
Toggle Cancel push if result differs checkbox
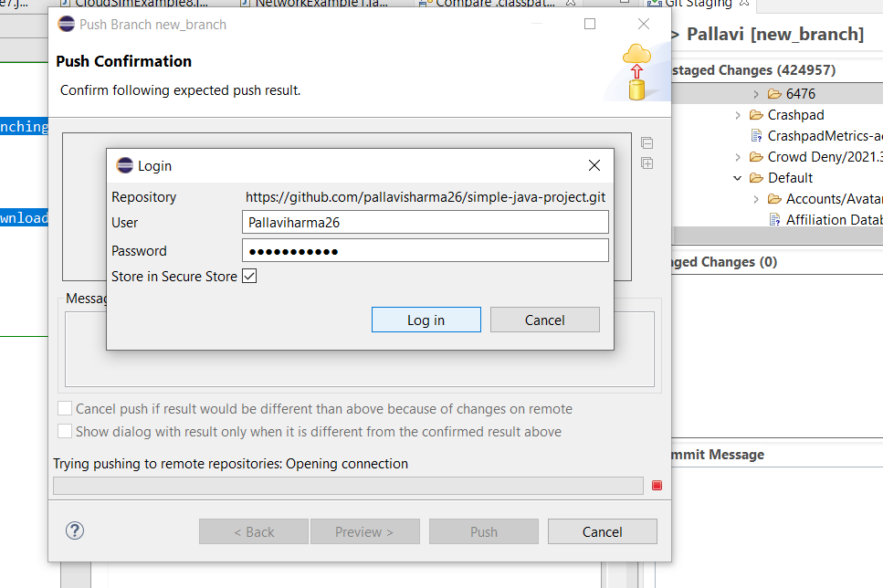point(65,408)
